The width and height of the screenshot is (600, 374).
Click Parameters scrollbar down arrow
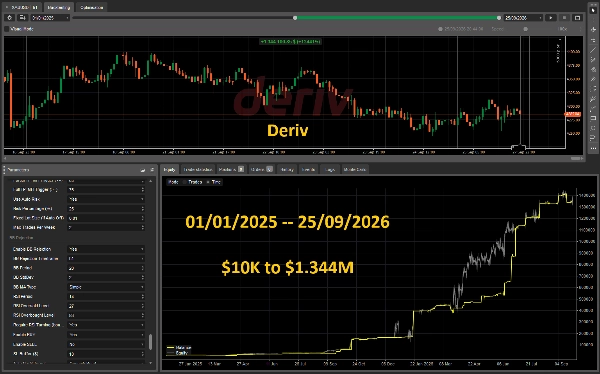coord(150,363)
